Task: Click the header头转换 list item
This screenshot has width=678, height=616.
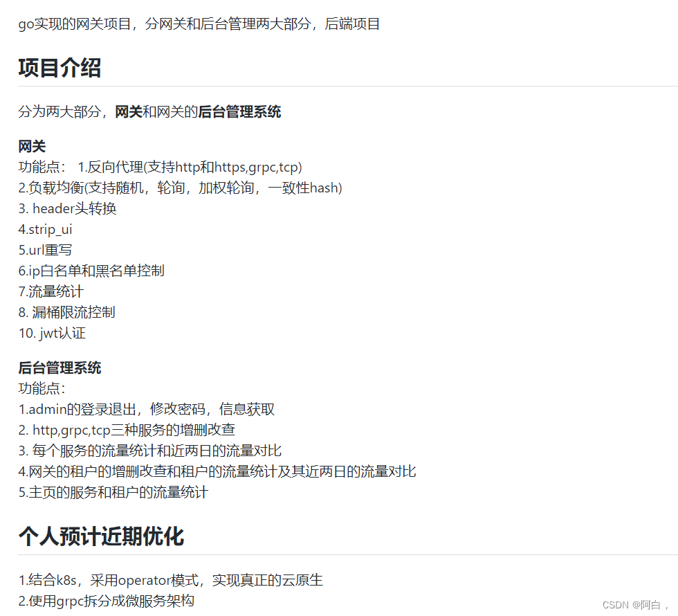Action: click(x=66, y=208)
